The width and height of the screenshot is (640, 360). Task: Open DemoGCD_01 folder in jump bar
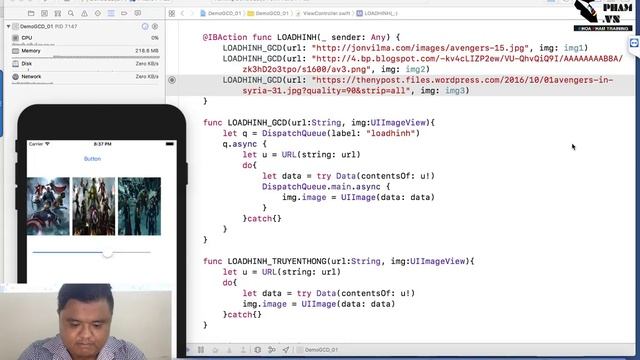[x=268, y=13]
